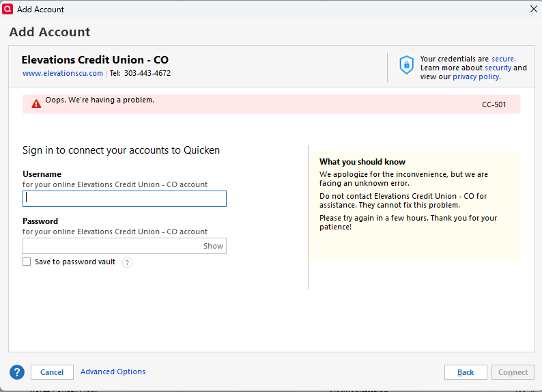The image size is (542, 392).
Task: Click the red warning triangle icon
Action: point(36,104)
